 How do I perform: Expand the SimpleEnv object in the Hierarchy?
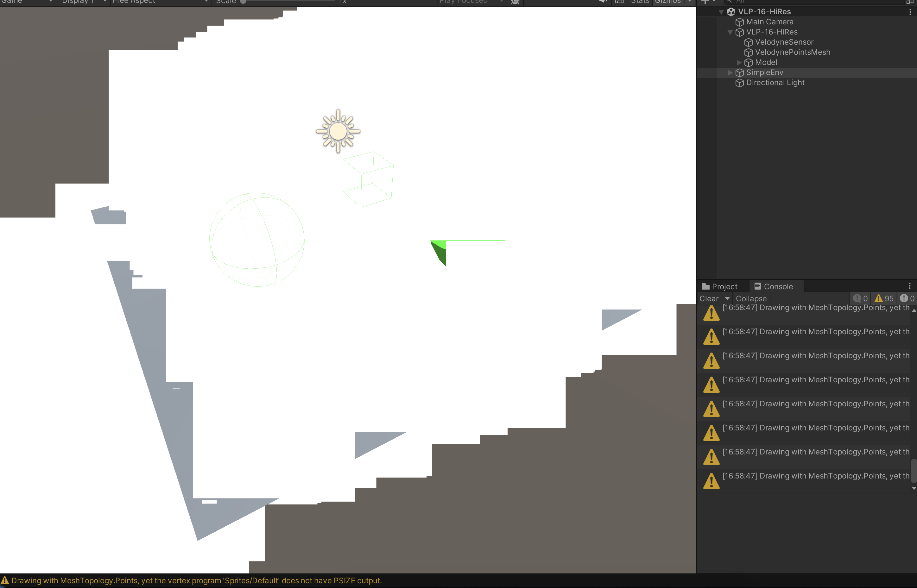pos(730,72)
